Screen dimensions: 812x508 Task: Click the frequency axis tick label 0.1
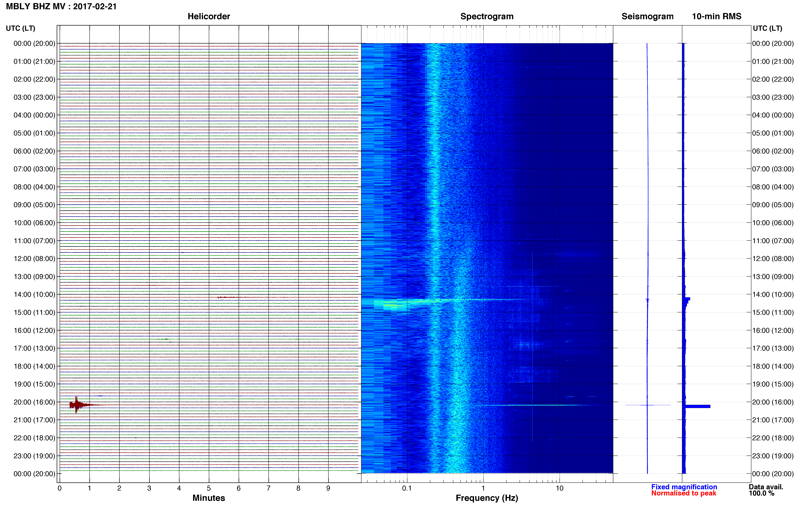tap(407, 488)
